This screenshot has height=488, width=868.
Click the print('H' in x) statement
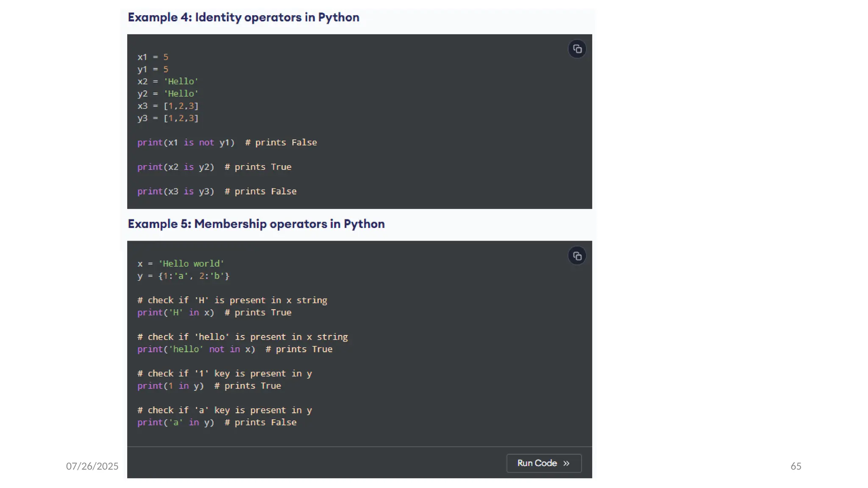tap(175, 313)
